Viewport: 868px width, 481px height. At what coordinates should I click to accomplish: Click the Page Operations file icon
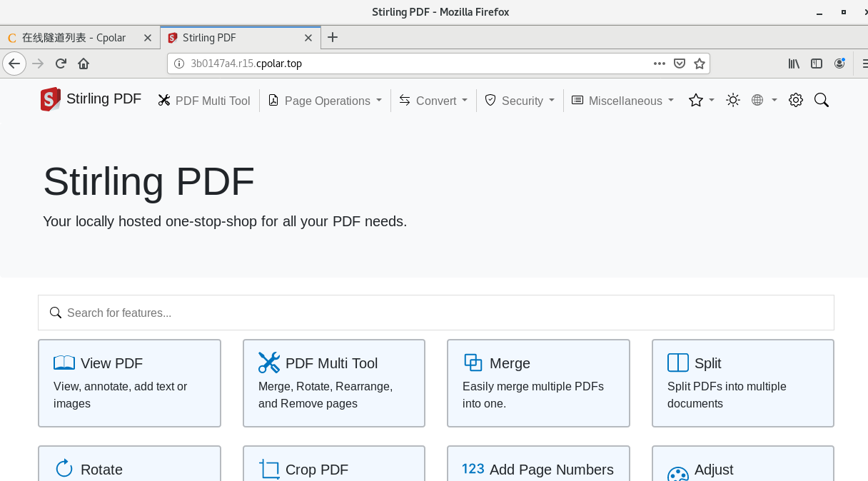click(x=273, y=101)
